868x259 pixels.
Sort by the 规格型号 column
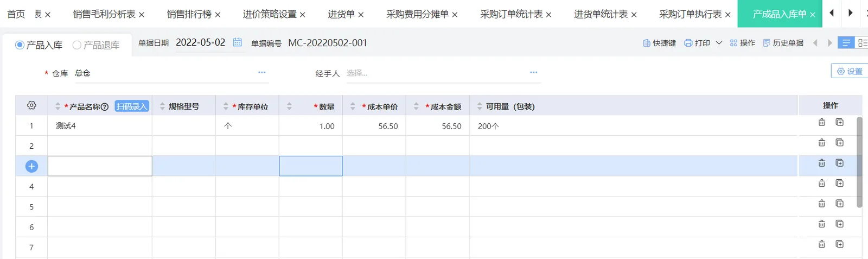162,107
